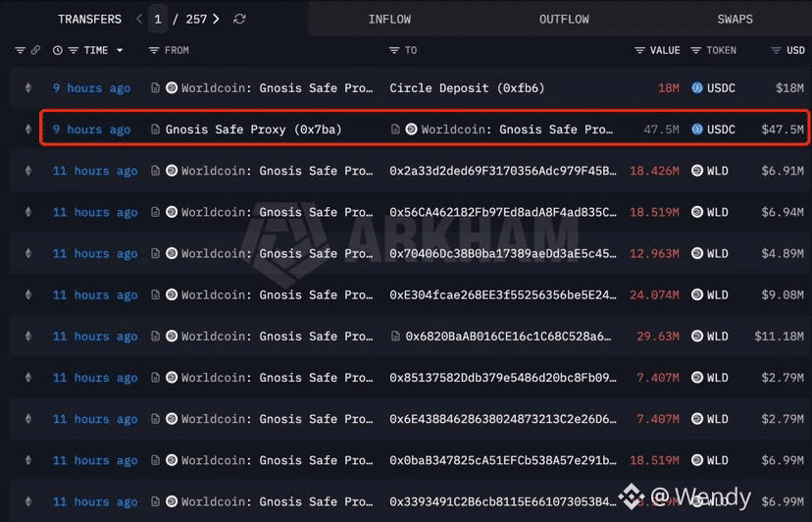Open the address 0x85137582Ddb379e5486d20bc8Fb09

pyautogui.click(x=503, y=378)
